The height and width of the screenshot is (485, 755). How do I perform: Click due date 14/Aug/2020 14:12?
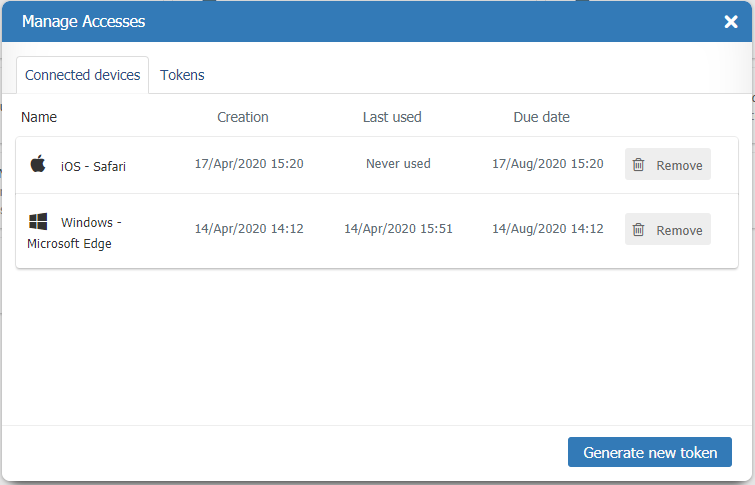pyautogui.click(x=548, y=228)
